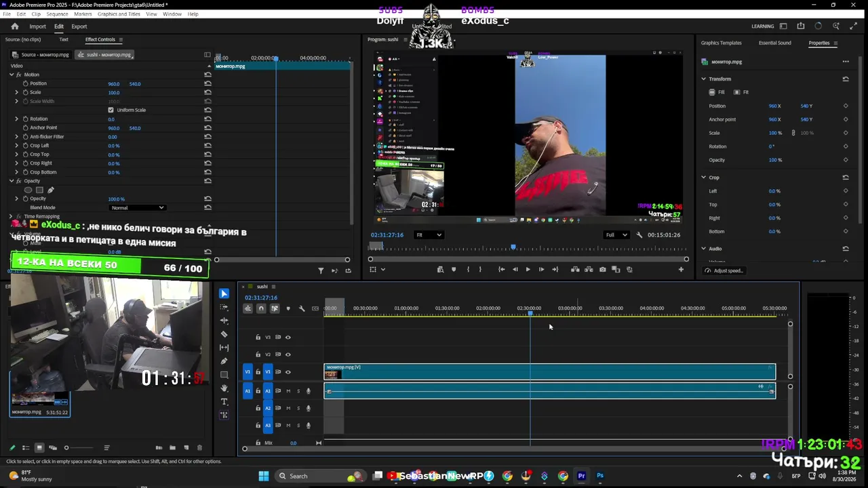This screenshot has width=868, height=488.
Task: Add a marker in the timeline
Action: 288,308
